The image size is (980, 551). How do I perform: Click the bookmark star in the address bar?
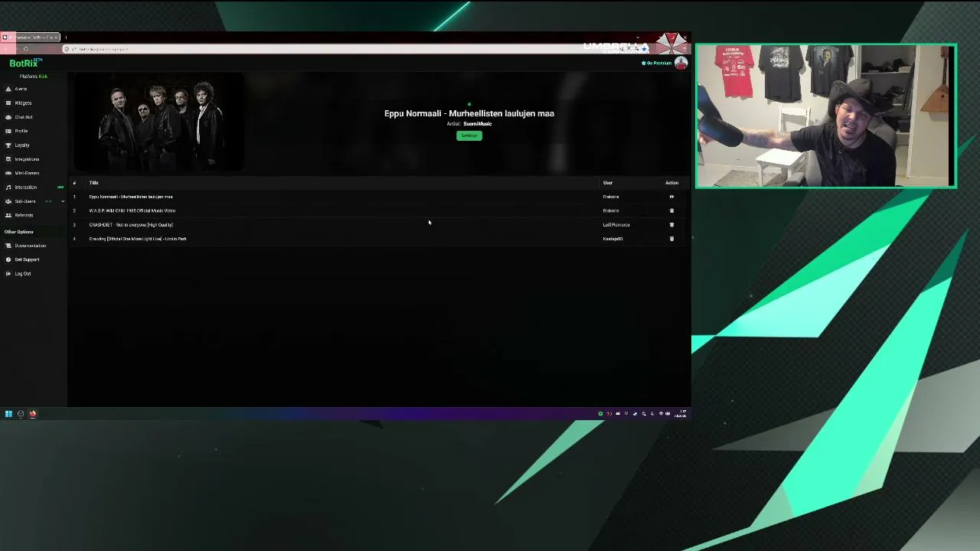(x=644, y=49)
